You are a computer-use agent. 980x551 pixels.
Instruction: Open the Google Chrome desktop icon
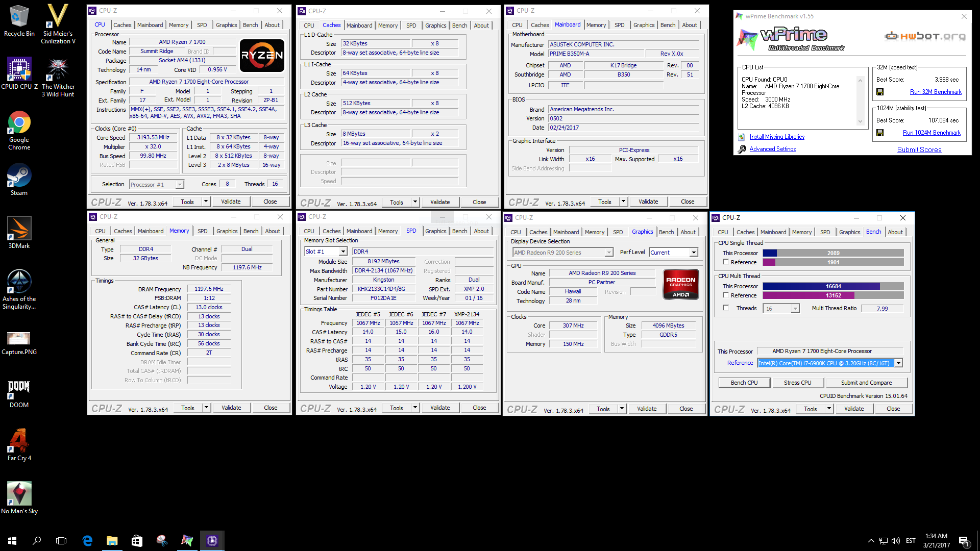[x=19, y=130]
